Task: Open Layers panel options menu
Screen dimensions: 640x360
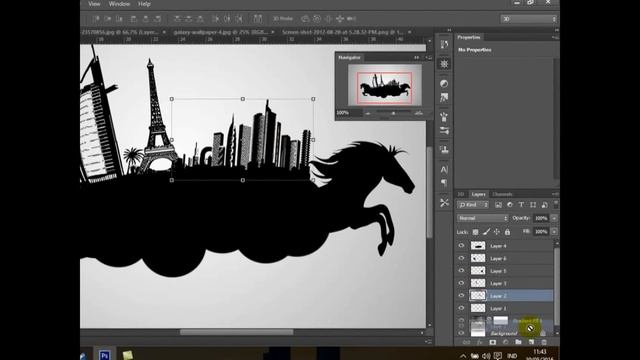Action: click(555, 194)
